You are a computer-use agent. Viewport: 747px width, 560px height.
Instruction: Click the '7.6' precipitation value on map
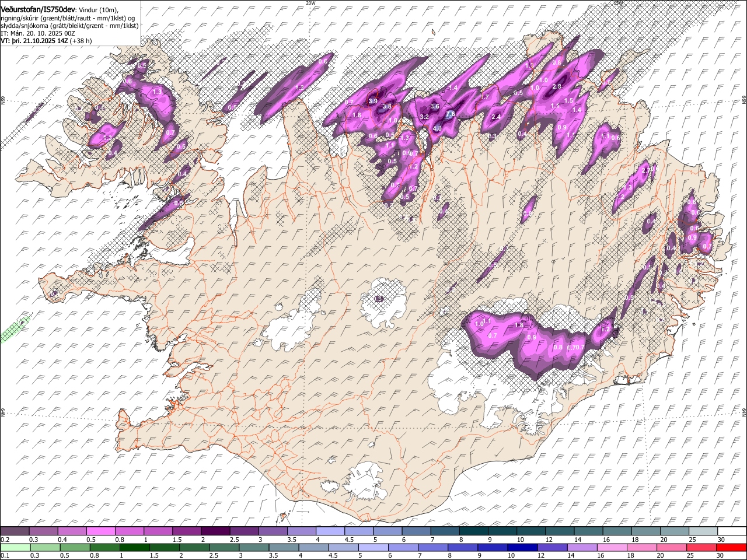pos(450,114)
